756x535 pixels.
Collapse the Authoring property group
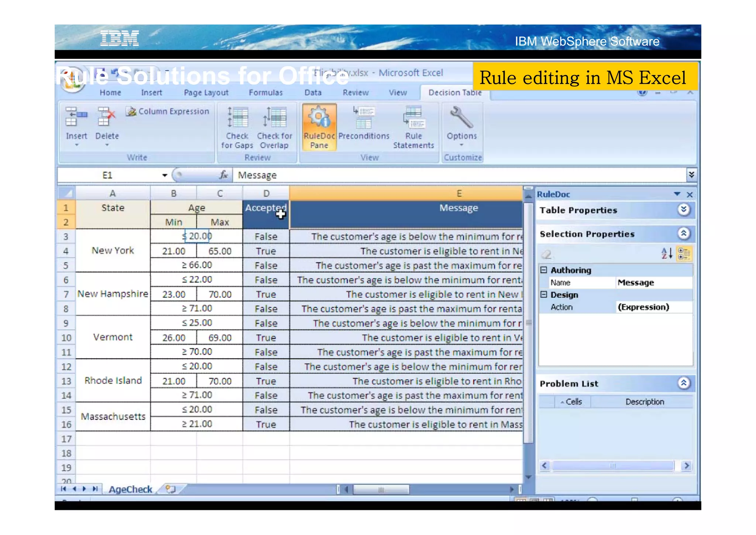click(544, 270)
